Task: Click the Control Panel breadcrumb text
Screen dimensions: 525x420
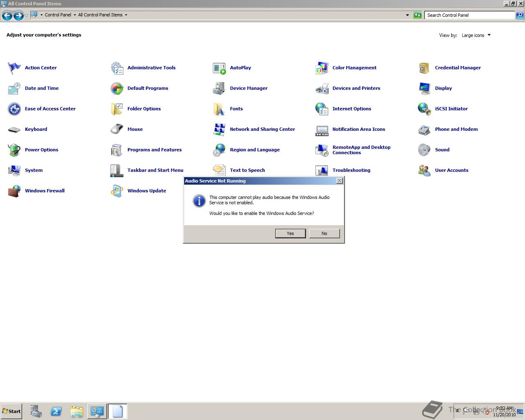Action: pos(58,15)
